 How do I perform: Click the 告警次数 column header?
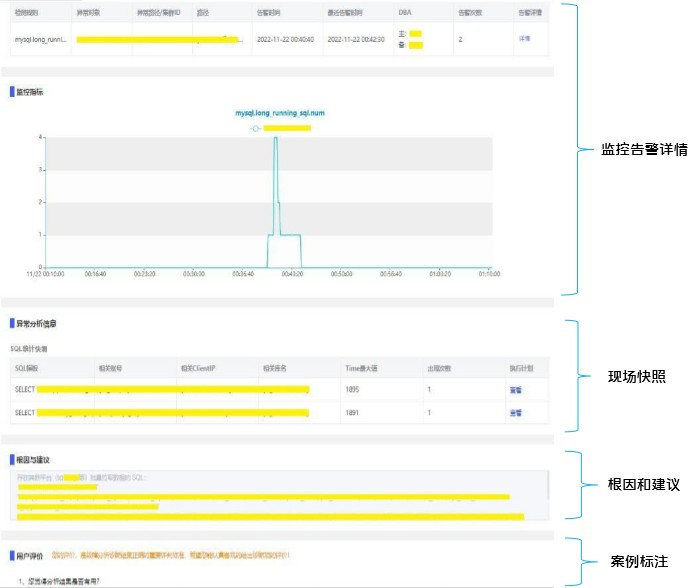click(x=470, y=13)
